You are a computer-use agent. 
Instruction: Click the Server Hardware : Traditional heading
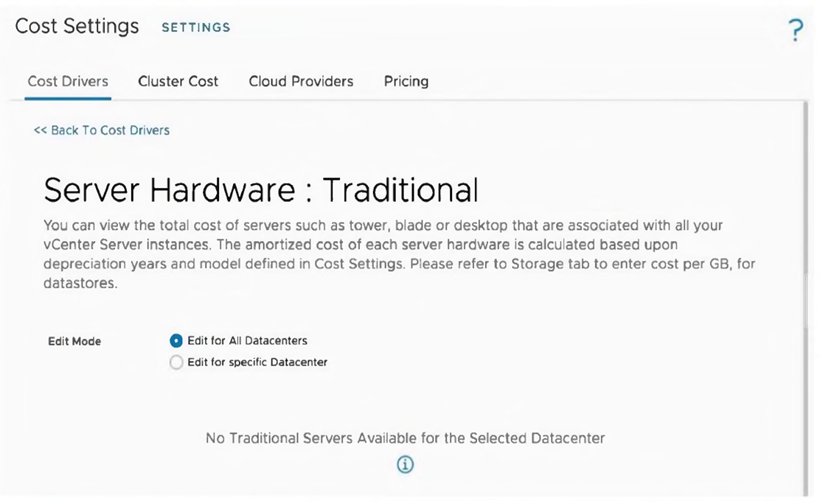(x=260, y=190)
